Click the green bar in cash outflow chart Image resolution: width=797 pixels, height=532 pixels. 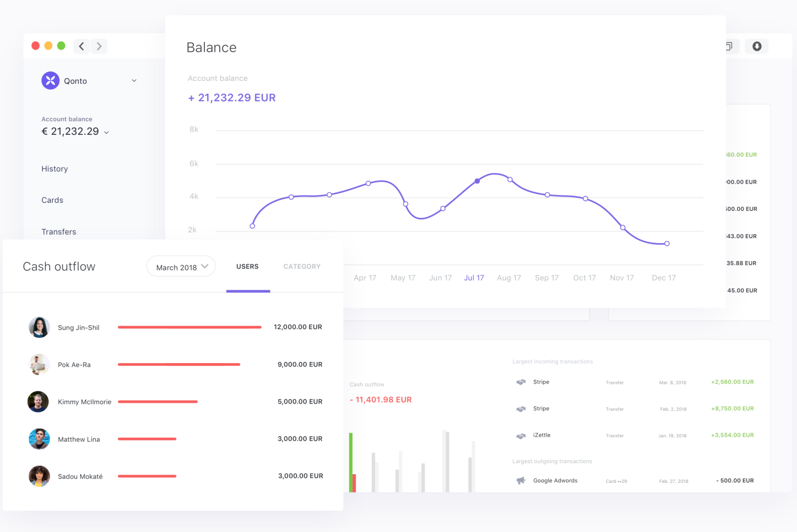point(351,462)
